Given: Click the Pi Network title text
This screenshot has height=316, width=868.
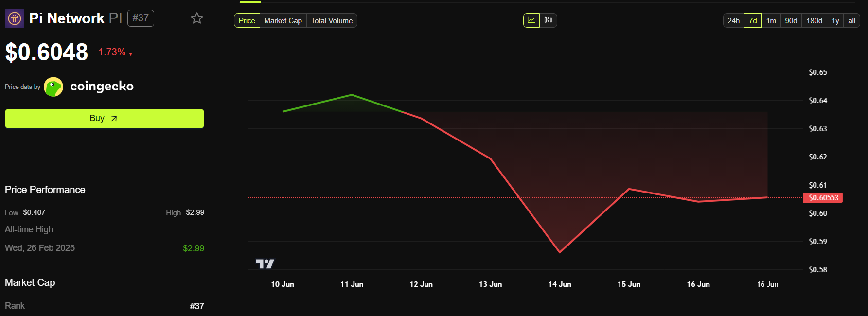Looking at the screenshot, I should [x=67, y=18].
